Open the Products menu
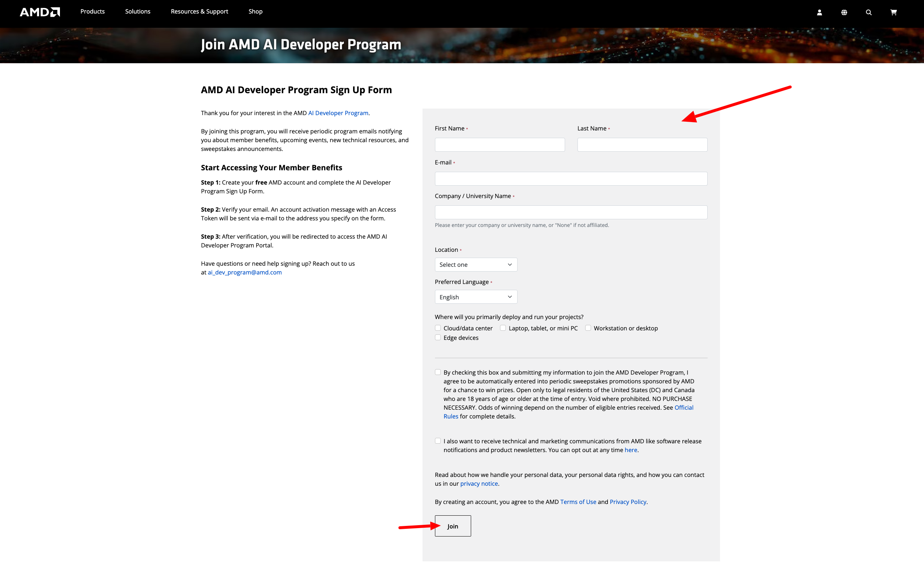This screenshot has height=580, width=924. click(92, 11)
